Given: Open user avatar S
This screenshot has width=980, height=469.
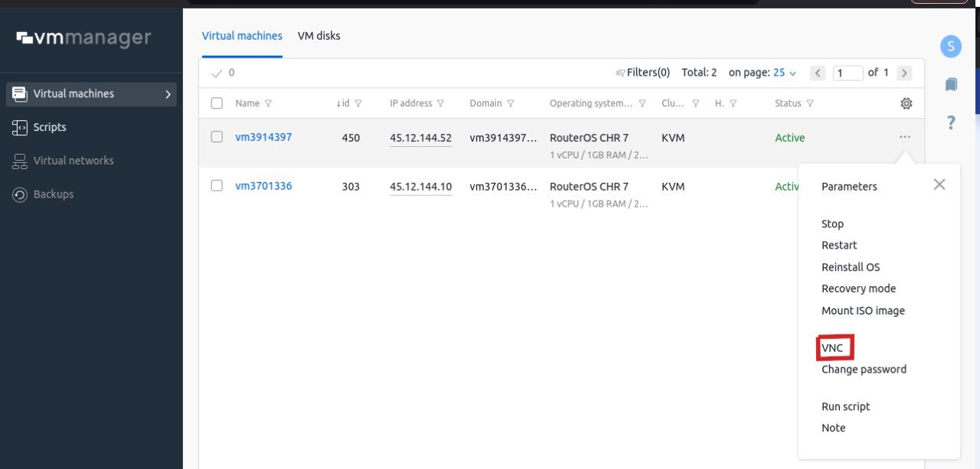Looking at the screenshot, I should click(x=950, y=46).
